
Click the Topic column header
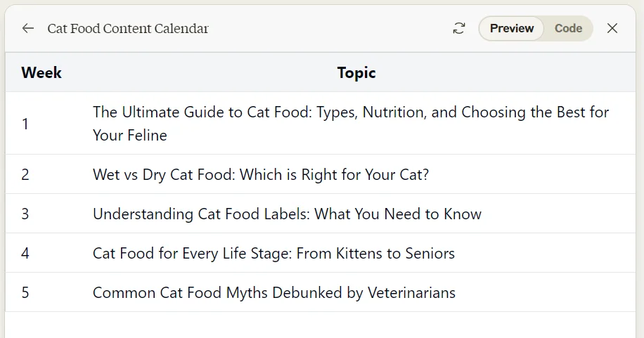pos(356,72)
